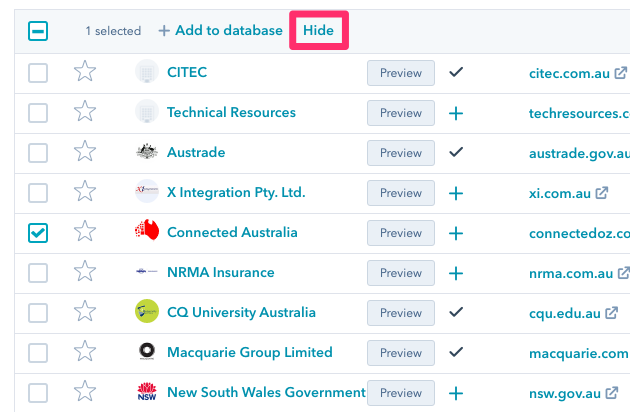Add X Integration Pty. Ltd. via plus

pyautogui.click(x=456, y=193)
